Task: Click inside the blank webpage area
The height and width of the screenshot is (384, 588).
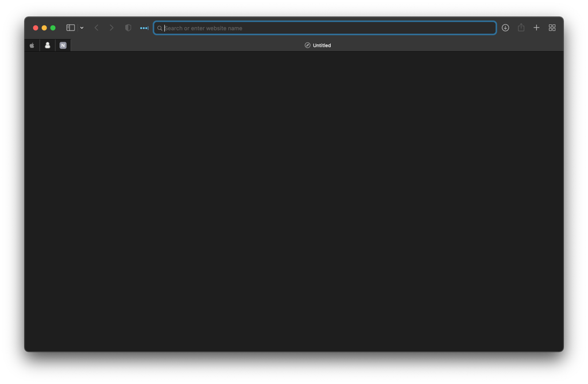Action: point(294,201)
